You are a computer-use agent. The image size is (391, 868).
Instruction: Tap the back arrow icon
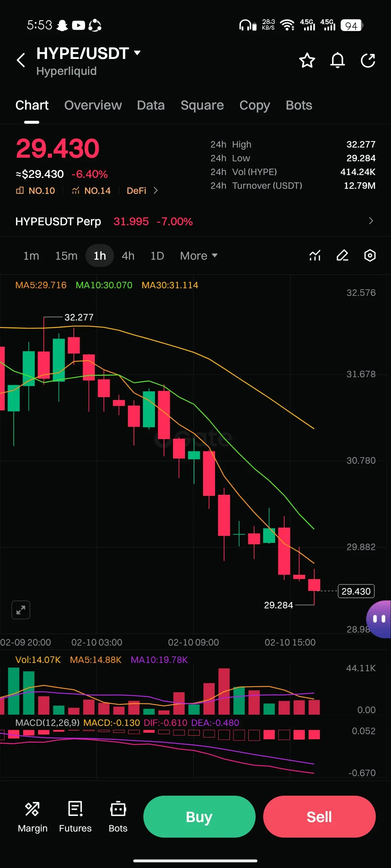pyautogui.click(x=21, y=60)
